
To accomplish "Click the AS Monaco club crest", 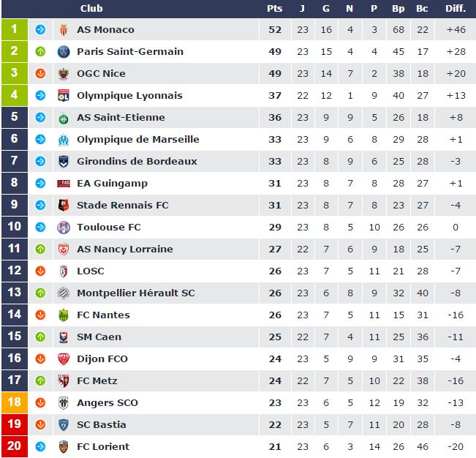I will click(x=64, y=30).
